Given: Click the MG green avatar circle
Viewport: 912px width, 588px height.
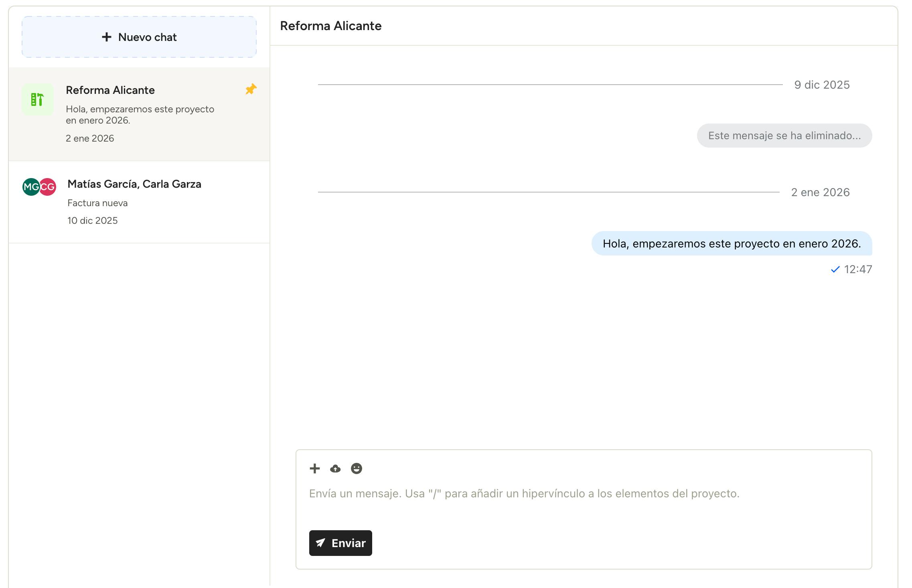Looking at the screenshot, I should (30, 187).
